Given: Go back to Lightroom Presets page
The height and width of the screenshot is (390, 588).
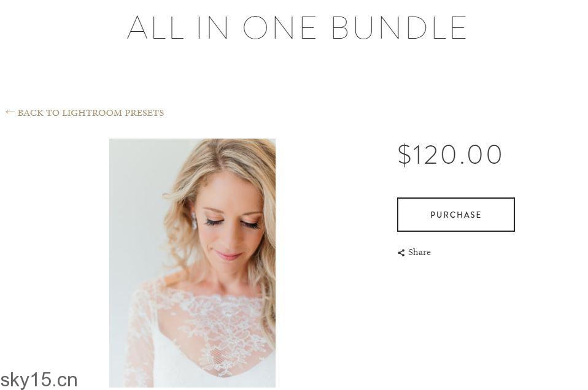Looking at the screenshot, I should 85,113.
